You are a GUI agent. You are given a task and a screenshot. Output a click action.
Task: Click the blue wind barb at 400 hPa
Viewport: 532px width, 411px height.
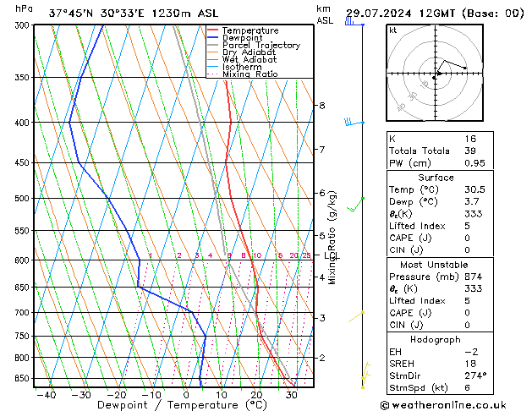point(349,123)
